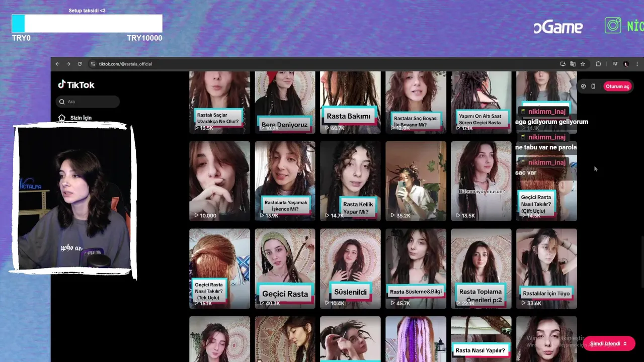Click the Instagram icon in stream overlay
This screenshot has width=644, height=362.
click(613, 26)
